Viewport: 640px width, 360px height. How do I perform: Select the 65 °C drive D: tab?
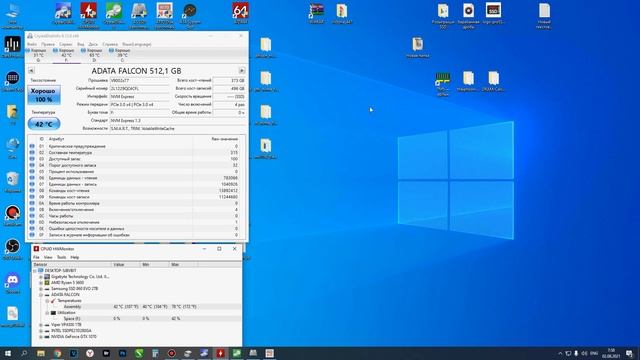tap(94, 55)
